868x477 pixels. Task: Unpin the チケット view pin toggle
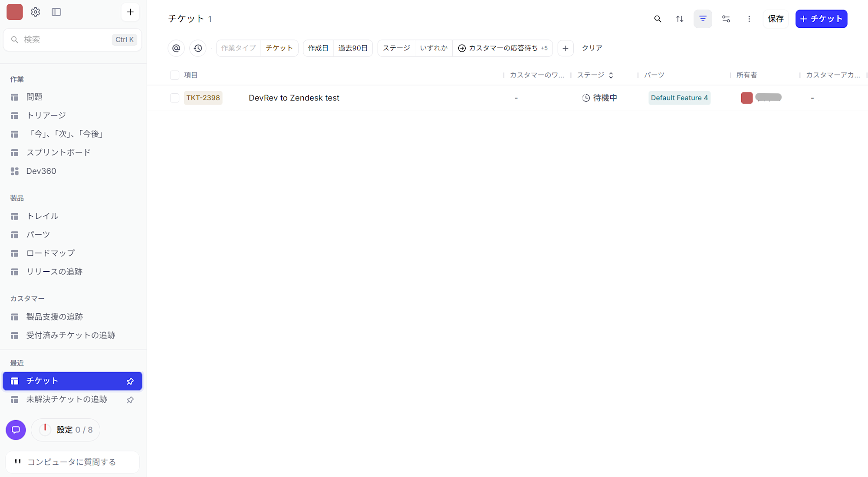tap(130, 381)
